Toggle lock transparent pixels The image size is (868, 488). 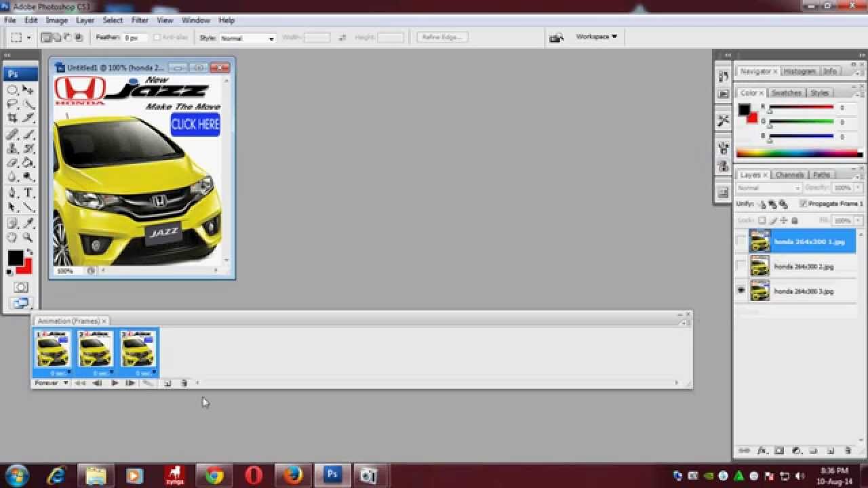point(762,220)
